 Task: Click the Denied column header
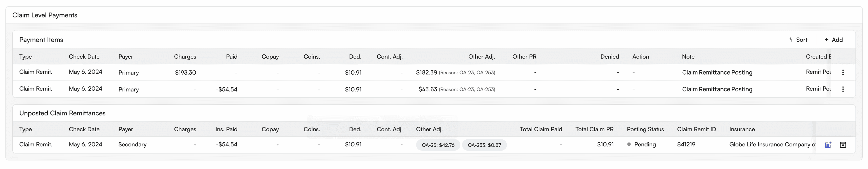609,56
